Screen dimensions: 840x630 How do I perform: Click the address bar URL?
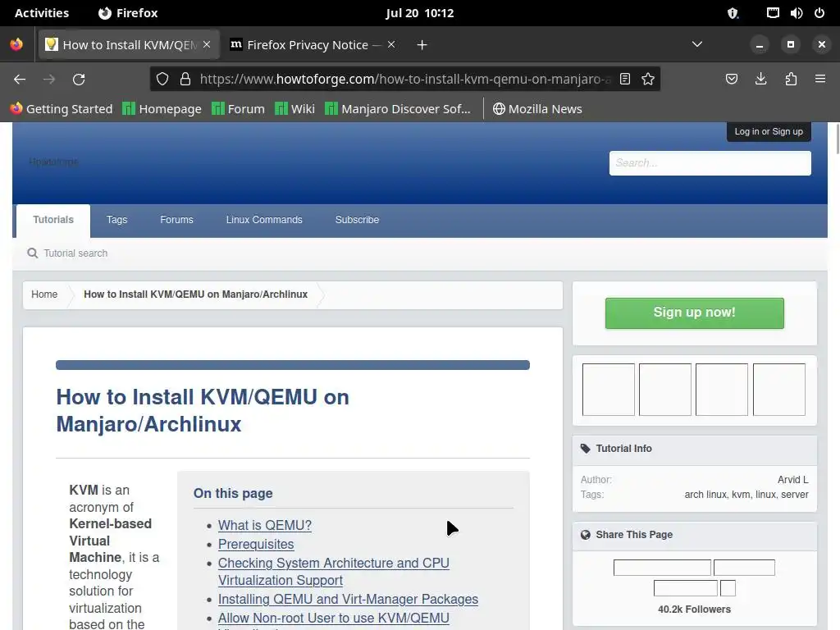(x=404, y=80)
